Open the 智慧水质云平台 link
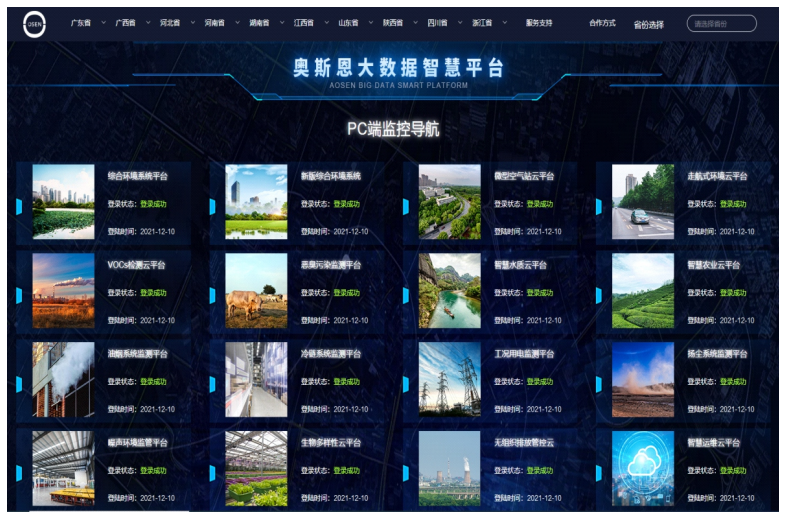Screen dimensions: 785x519 [x=520, y=265]
